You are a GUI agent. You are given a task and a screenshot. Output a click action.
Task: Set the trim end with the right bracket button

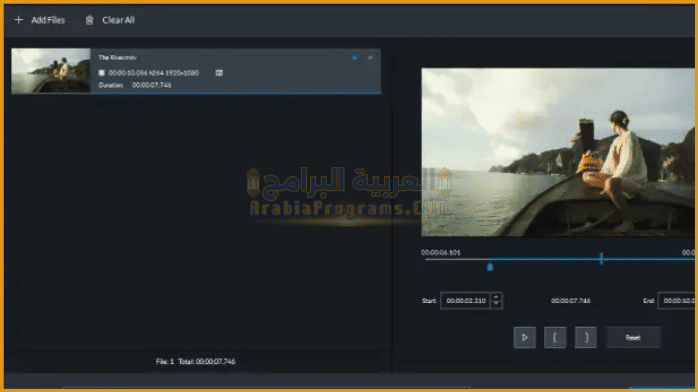[x=586, y=338]
